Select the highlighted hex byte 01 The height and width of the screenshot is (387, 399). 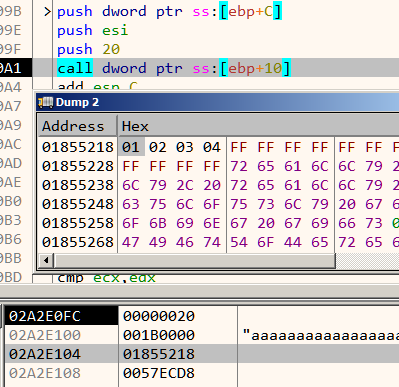pyautogui.click(x=131, y=147)
